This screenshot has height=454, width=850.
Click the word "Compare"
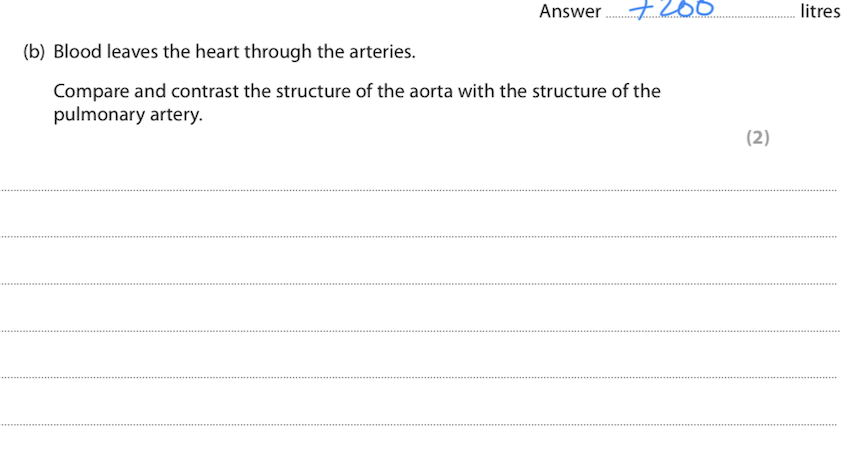[90, 92]
